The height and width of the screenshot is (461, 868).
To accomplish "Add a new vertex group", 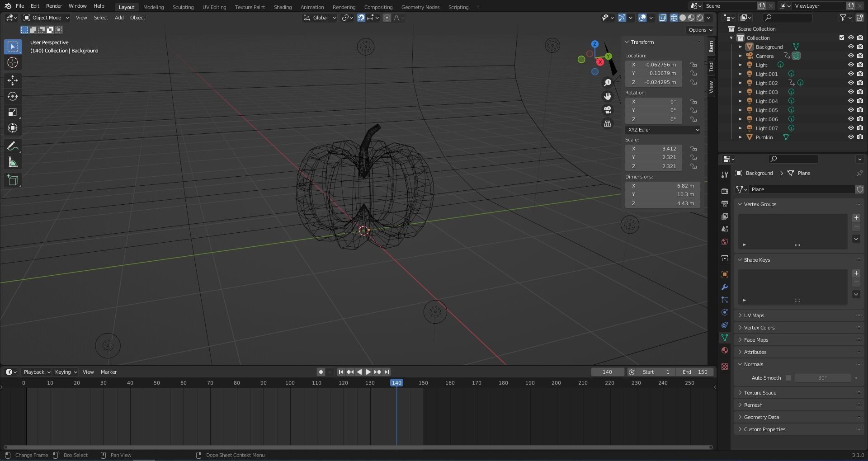I will point(856,218).
